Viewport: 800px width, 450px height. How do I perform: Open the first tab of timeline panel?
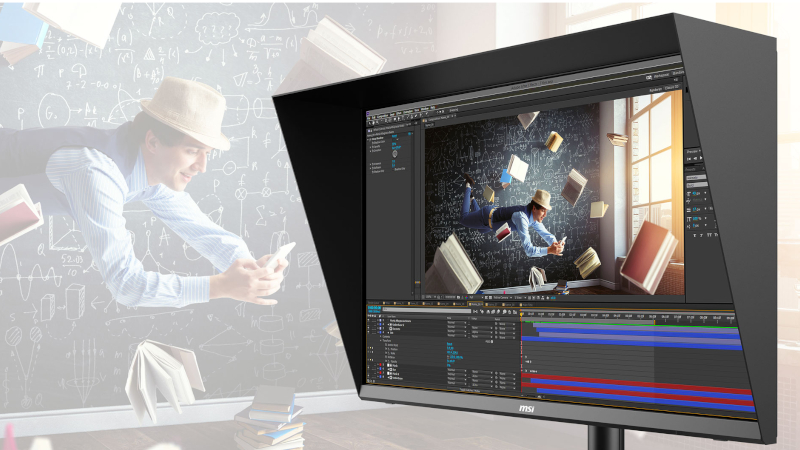pos(374,303)
